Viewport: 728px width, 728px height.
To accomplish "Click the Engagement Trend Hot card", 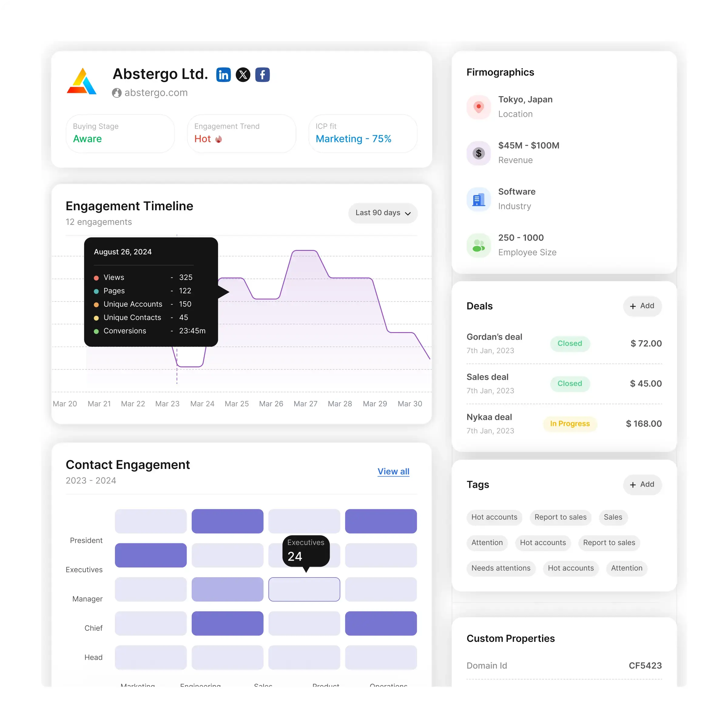I will pyautogui.click(x=241, y=133).
